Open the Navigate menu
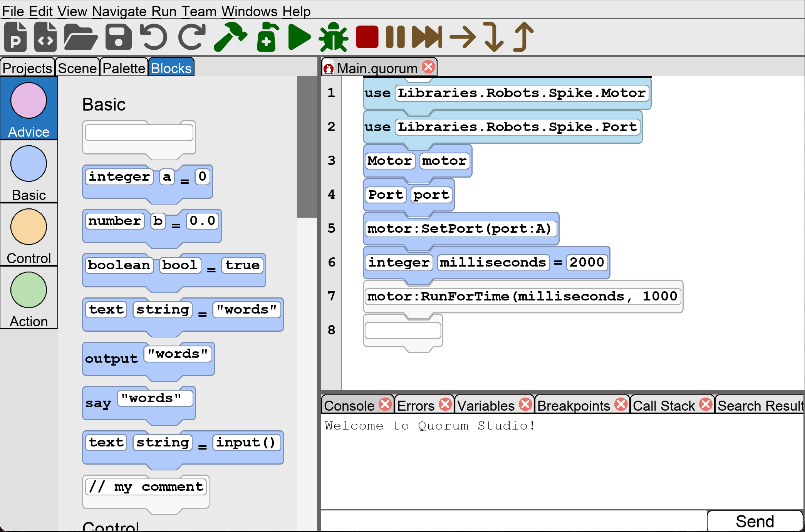This screenshot has height=532, width=805. (x=120, y=12)
